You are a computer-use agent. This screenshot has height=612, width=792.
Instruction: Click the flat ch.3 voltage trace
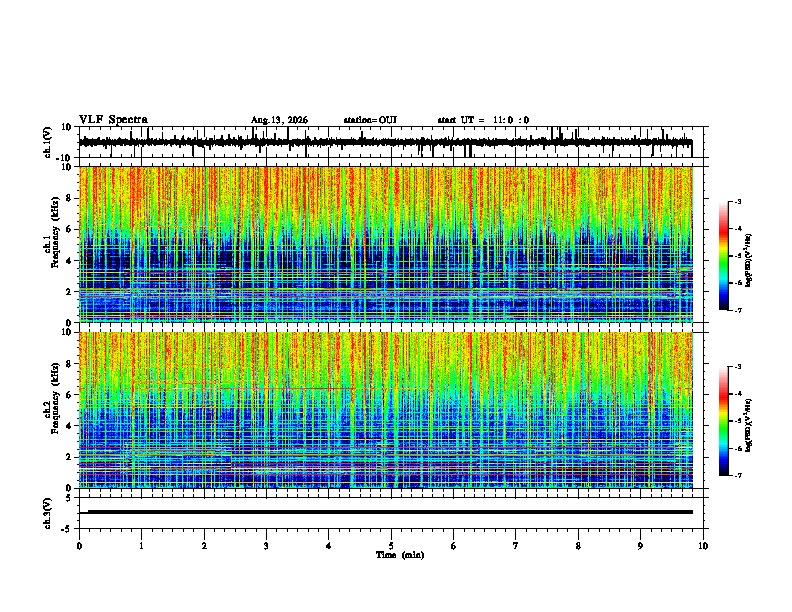(386, 512)
